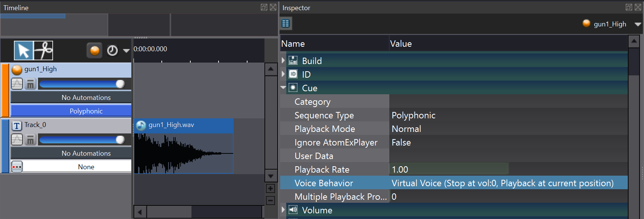
Task: Click the User Data value field
Action: click(x=508, y=156)
